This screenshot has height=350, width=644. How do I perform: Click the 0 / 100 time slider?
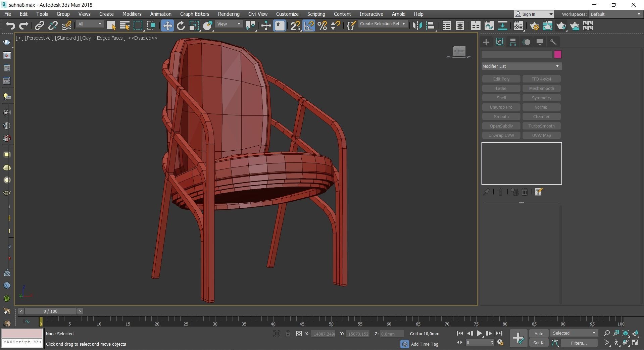pos(50,311)
